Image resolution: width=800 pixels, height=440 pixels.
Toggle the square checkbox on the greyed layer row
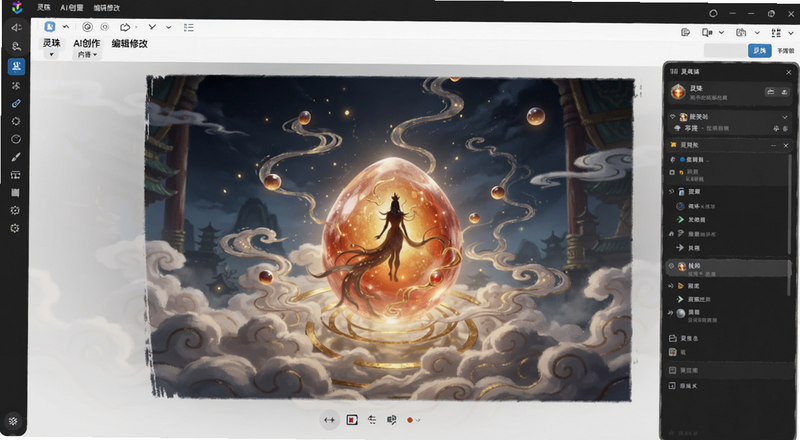click(x=672, y=173)
